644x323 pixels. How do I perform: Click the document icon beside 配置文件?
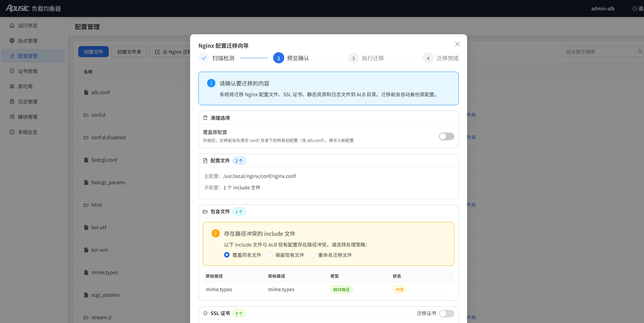205,161
